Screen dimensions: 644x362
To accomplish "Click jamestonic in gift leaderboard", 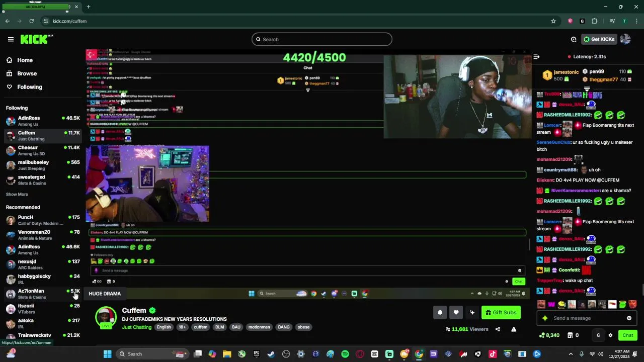I will coord(566,72).
